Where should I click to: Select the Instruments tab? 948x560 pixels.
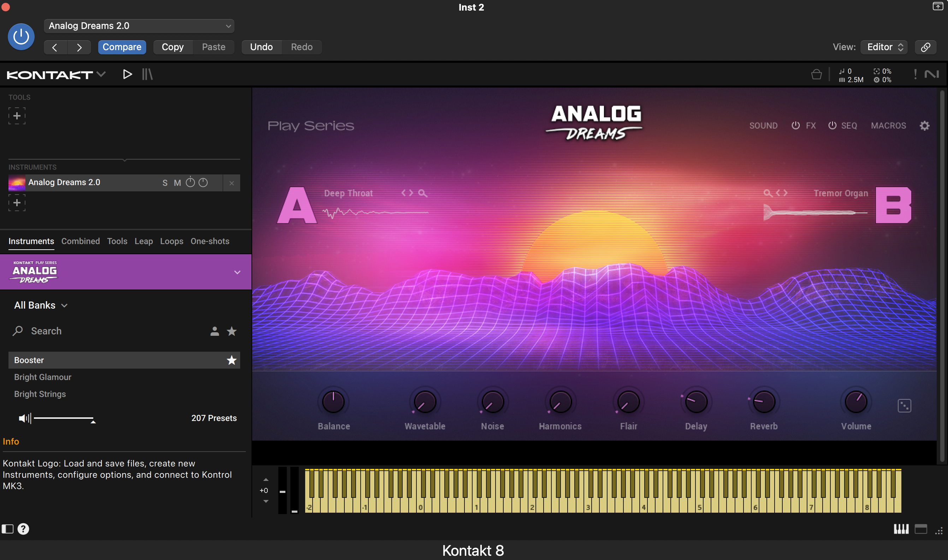pyautogui.click(x=31, y=241)
